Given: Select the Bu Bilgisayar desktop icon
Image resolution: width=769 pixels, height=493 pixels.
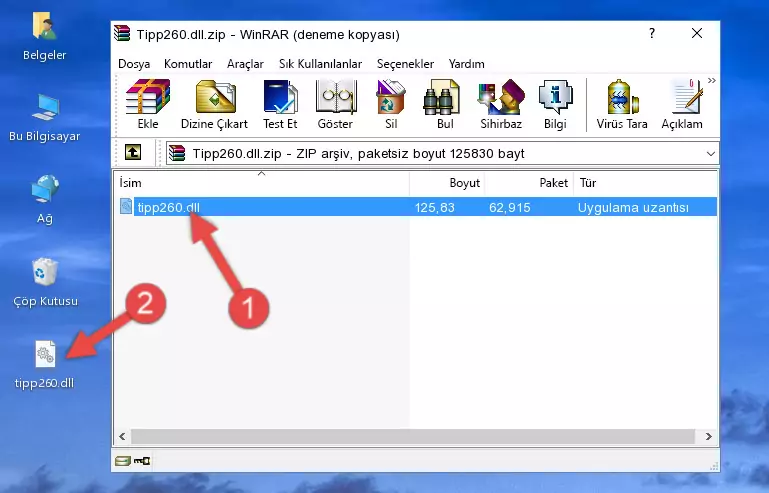Looking at the screenshot, I should coord(45,118).
